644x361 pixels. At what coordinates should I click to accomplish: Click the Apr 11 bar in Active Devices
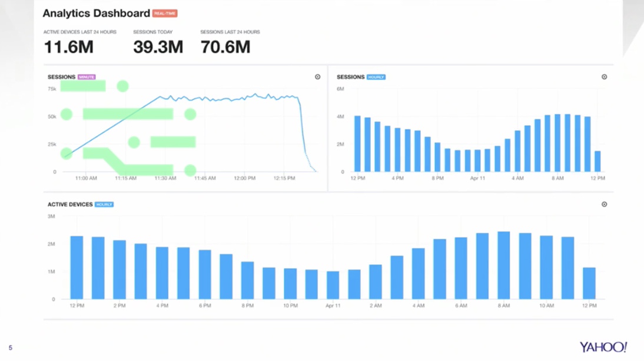(333, 285)
